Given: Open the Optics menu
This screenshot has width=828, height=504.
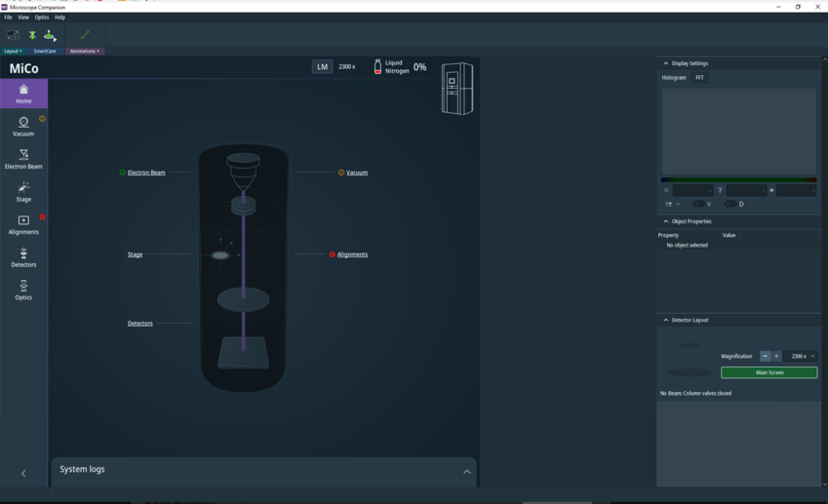Looking at the screenshot, I should (42, 18).
